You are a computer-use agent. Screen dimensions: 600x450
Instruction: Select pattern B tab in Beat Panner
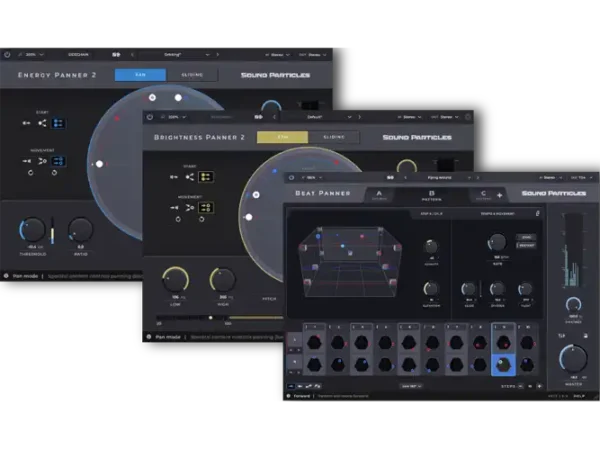point(432,195)
